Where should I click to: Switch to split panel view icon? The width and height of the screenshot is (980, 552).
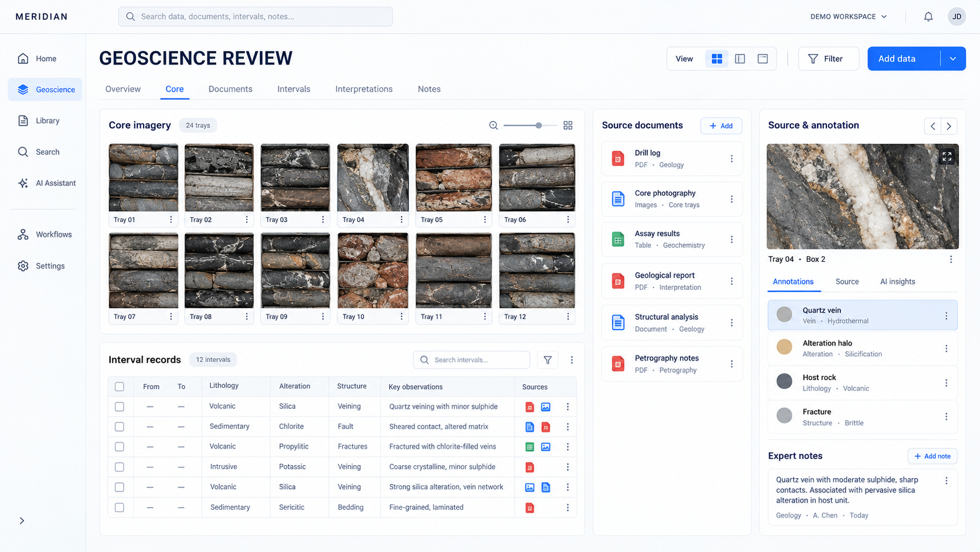click(740, 59)
